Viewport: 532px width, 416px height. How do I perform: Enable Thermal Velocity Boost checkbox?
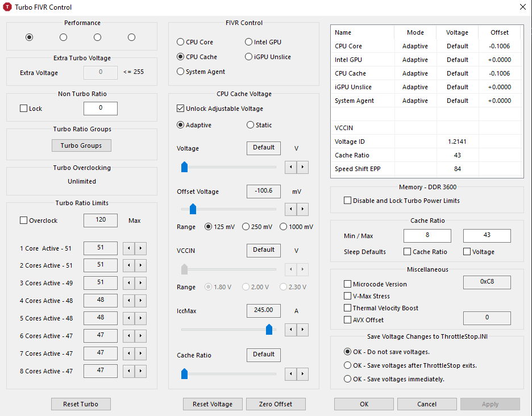347,308
